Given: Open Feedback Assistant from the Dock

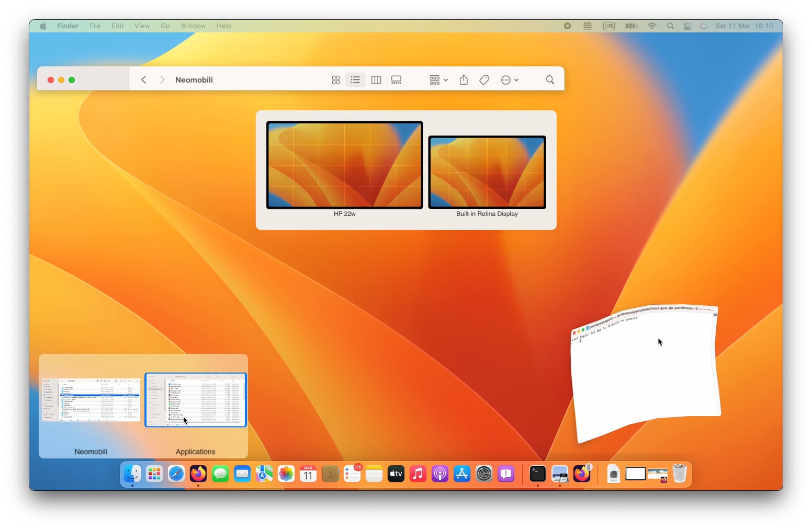Looking at the screenshot, I should (506, 474).
